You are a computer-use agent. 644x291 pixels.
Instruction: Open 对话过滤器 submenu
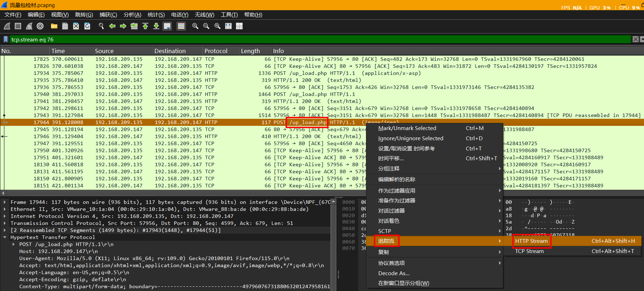point(435,211)
